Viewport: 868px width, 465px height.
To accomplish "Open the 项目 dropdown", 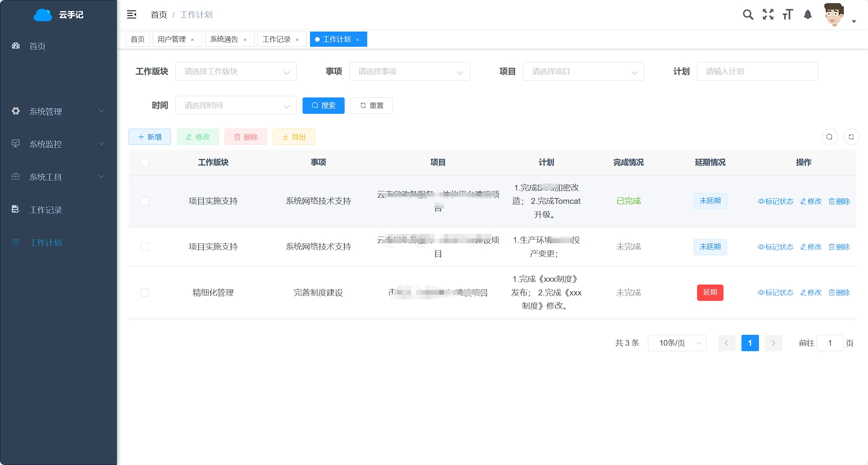I will [583, 71].
